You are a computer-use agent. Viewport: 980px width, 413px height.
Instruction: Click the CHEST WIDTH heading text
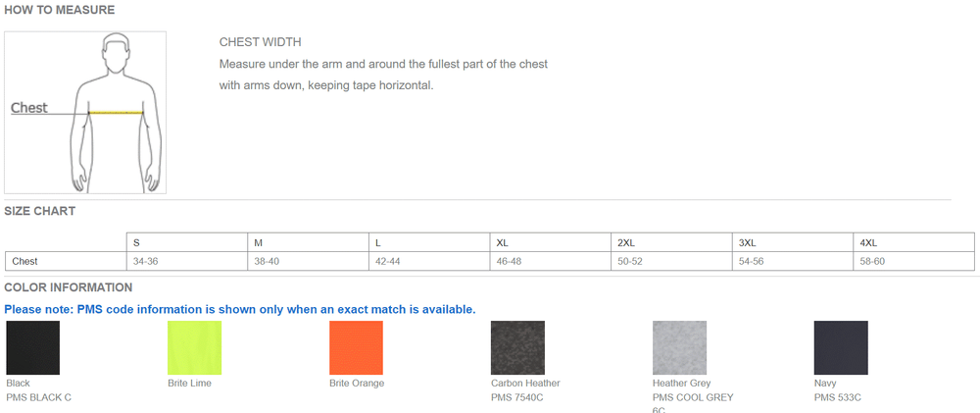pos(260,42)
